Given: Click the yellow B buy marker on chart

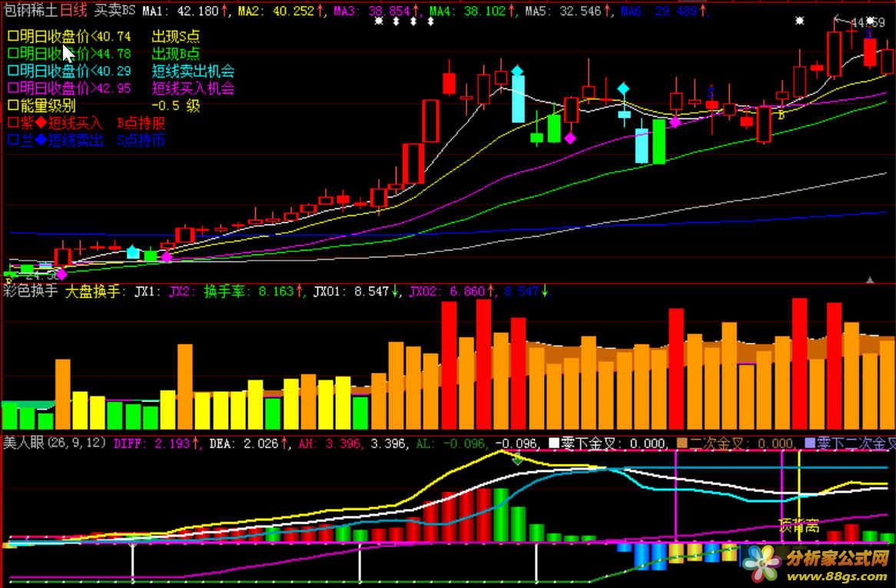Looking at the screenshot, I should (781, 115).
